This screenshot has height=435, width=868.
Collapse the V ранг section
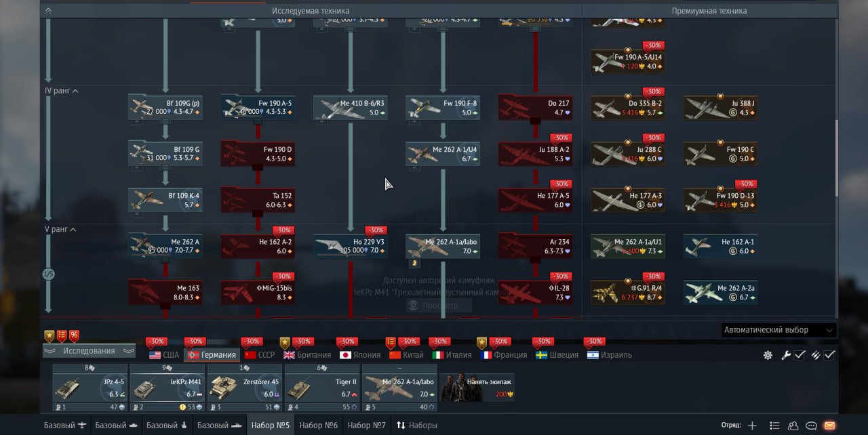[60, 230]
